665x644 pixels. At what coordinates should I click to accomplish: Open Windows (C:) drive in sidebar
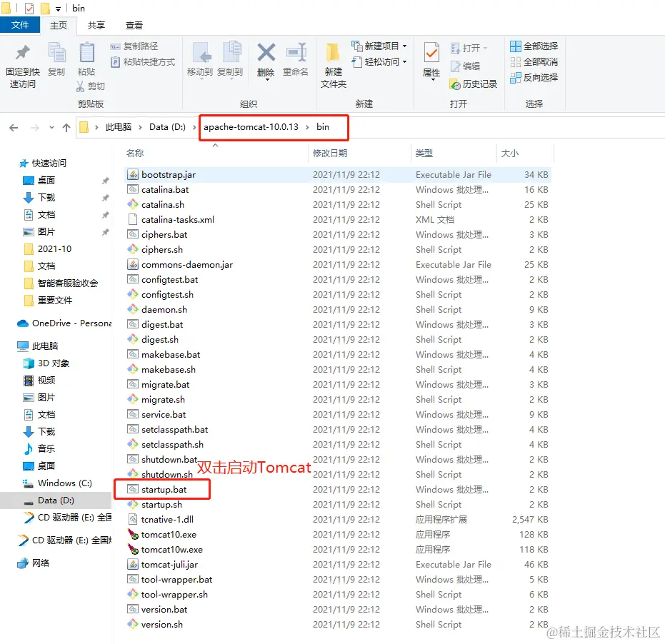pos(57,483)
